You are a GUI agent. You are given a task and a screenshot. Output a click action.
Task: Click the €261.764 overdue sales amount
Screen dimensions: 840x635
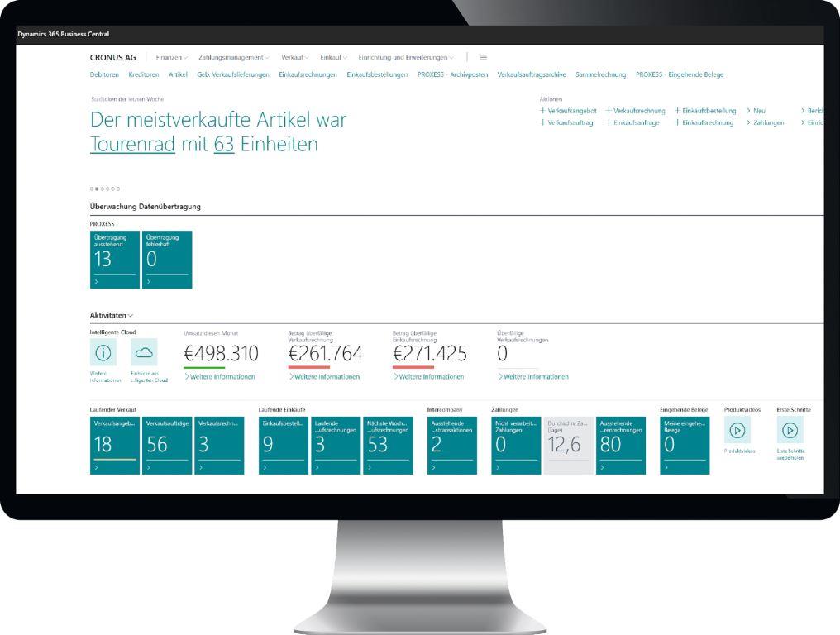[325, 354]
